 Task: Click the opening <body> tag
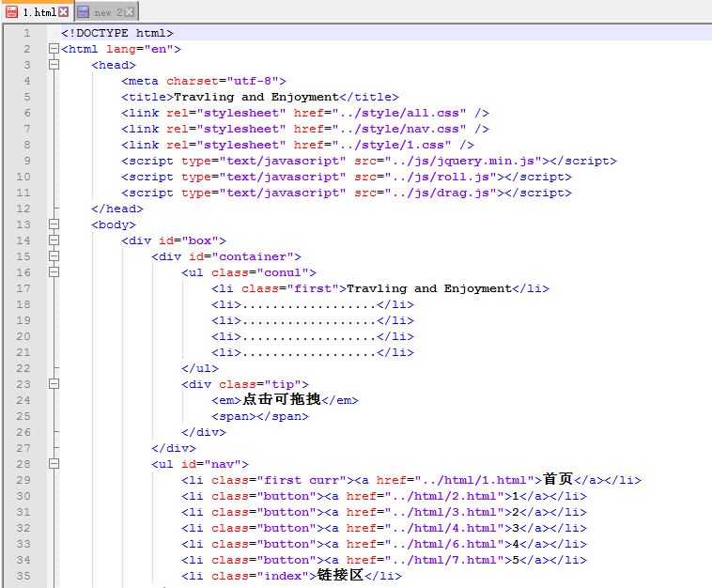(113, 225)
